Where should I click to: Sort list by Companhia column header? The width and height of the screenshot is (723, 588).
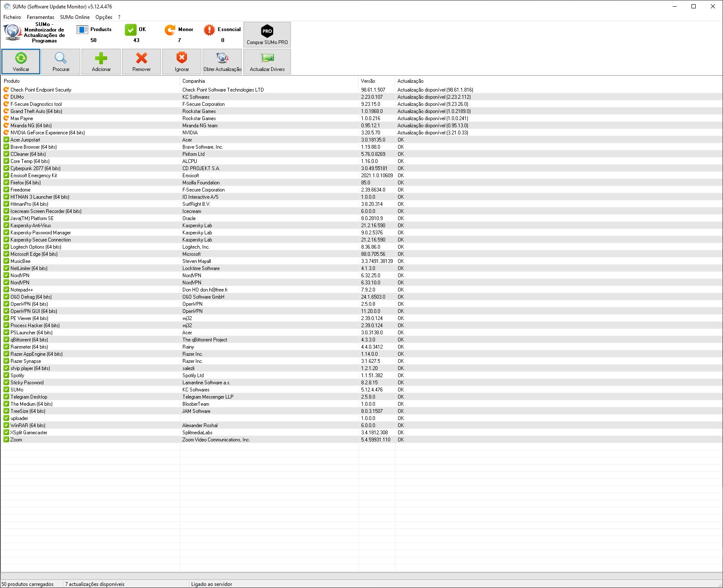pyautogui.click(x=269, y=81)
